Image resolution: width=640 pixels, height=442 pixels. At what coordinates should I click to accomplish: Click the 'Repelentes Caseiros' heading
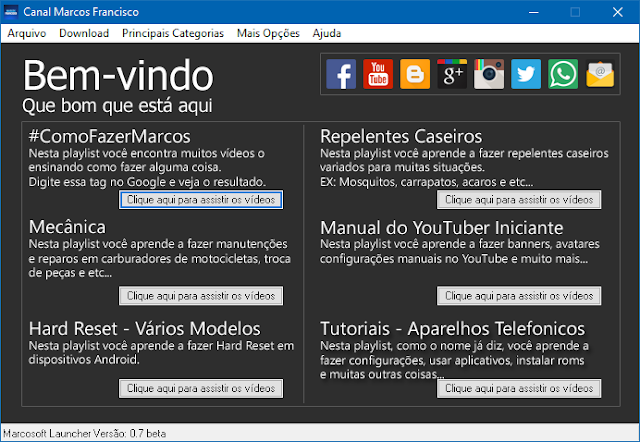[401, 136]
